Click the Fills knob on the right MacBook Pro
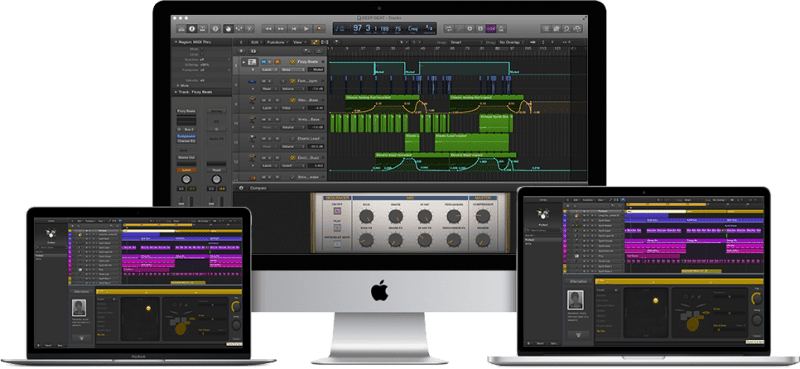The image size is (800, 369). tap(757, 299)
